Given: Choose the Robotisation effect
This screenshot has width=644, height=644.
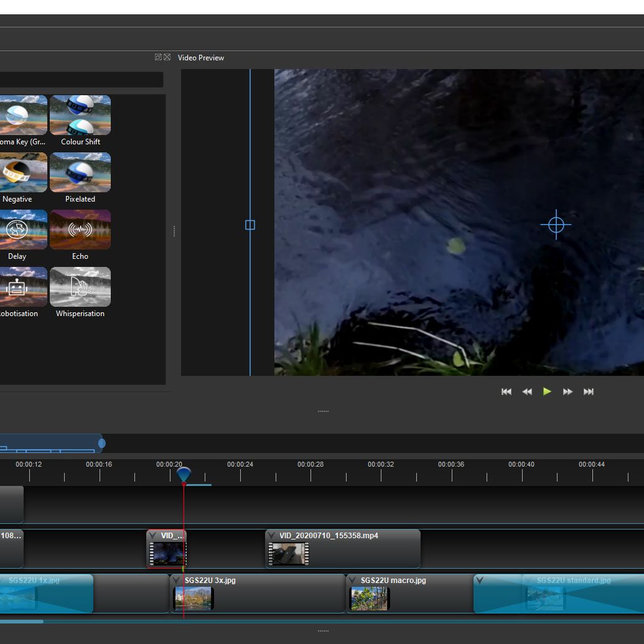Looking at the screenshot, I should (22, 287).
